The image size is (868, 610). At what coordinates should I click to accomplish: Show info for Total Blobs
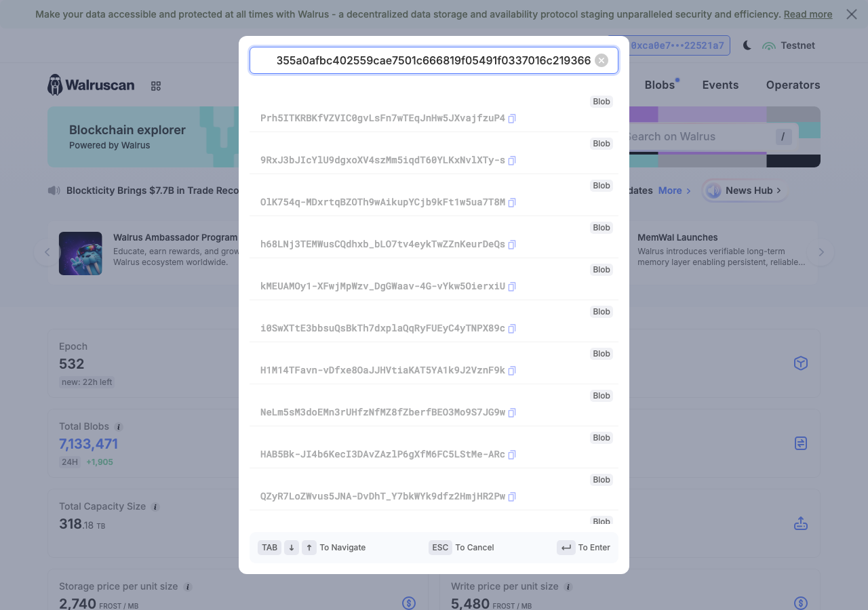coord(119,427)
